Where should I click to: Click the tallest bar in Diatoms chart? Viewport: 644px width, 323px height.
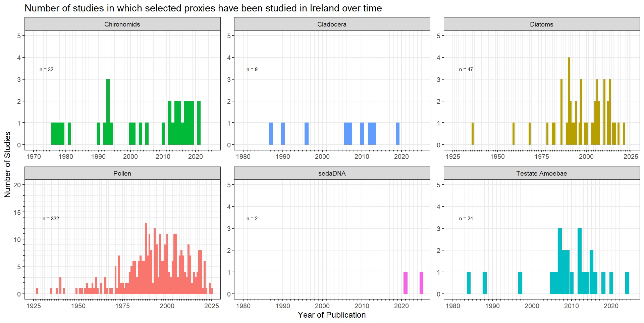569,101
